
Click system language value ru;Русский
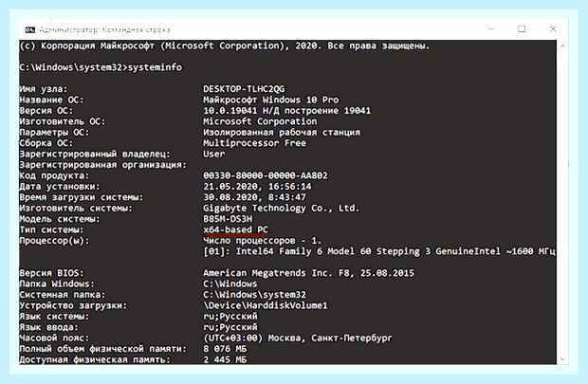tap(230, 317)
